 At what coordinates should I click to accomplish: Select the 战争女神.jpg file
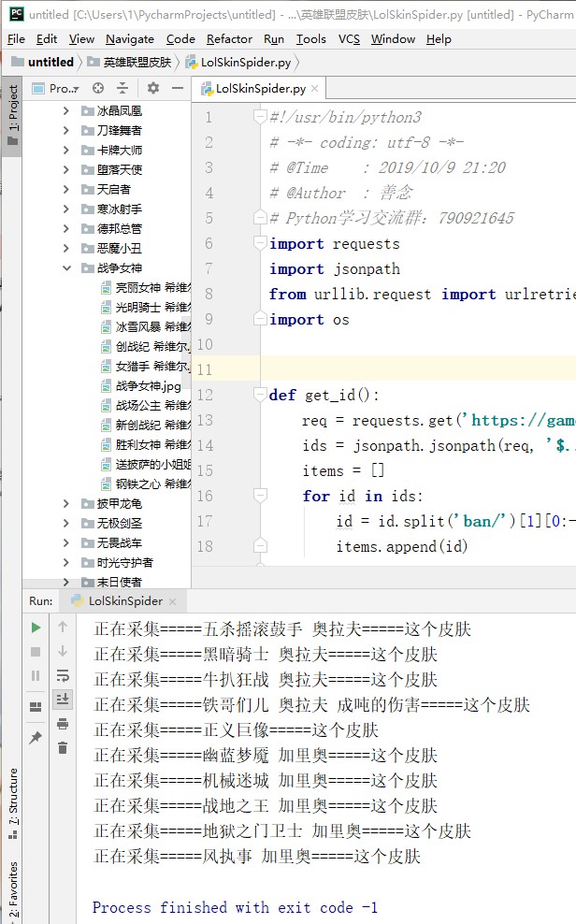click(148, 386)
